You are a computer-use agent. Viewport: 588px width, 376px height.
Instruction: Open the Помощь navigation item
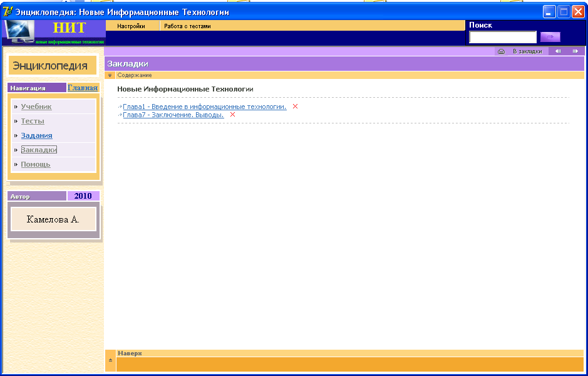(x=36, y=164)
